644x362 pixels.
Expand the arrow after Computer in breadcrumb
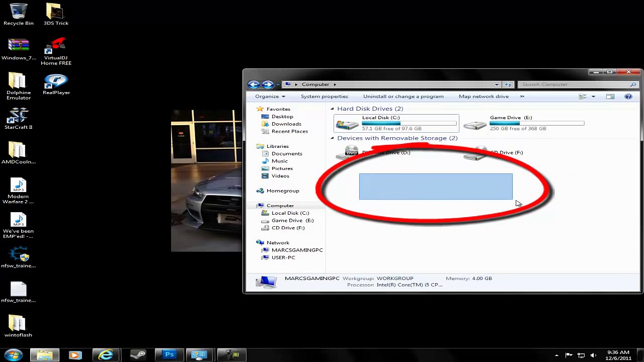pyautogui.click(x=335, y=84)
